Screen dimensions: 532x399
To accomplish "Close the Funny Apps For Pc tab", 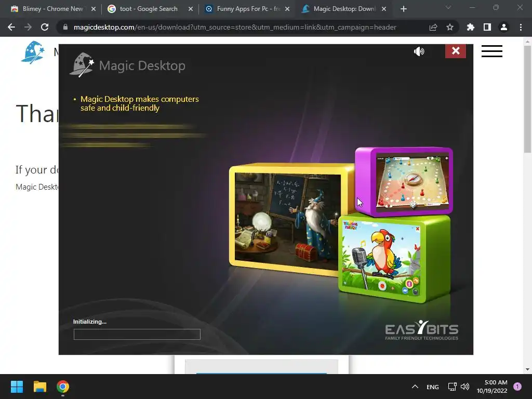I will coord(287,9).
